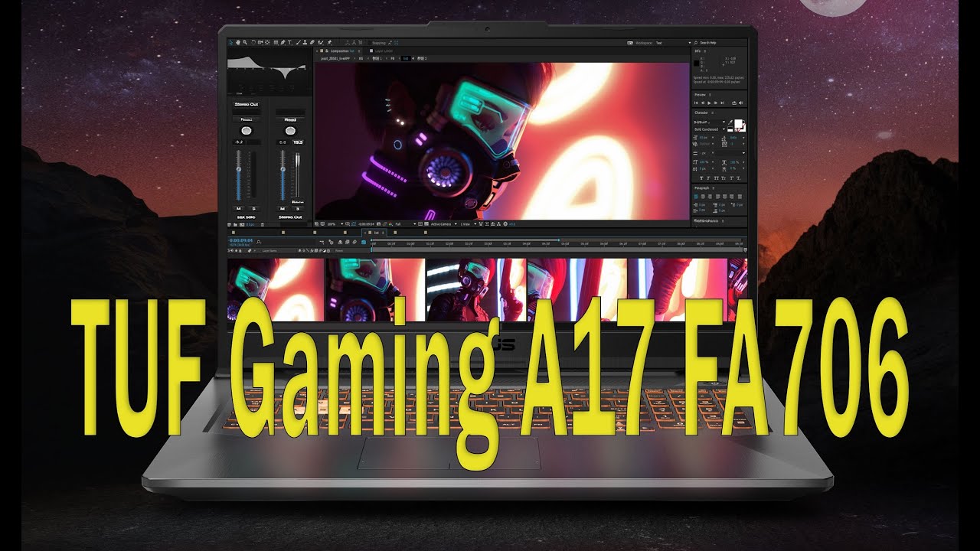Jump to the first frame in Preview
This screenshot has height=551, width=980.
(696, 103)
